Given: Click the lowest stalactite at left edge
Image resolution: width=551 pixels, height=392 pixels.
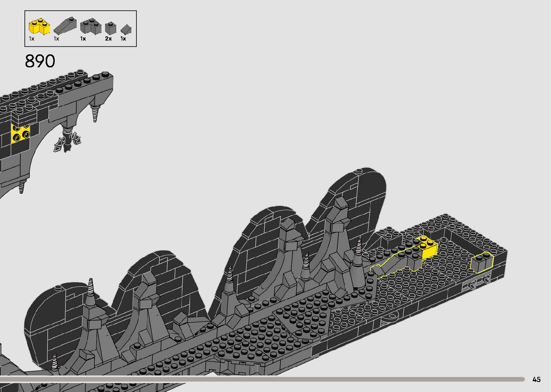Looking at the screenshot, I should [22, 186].
